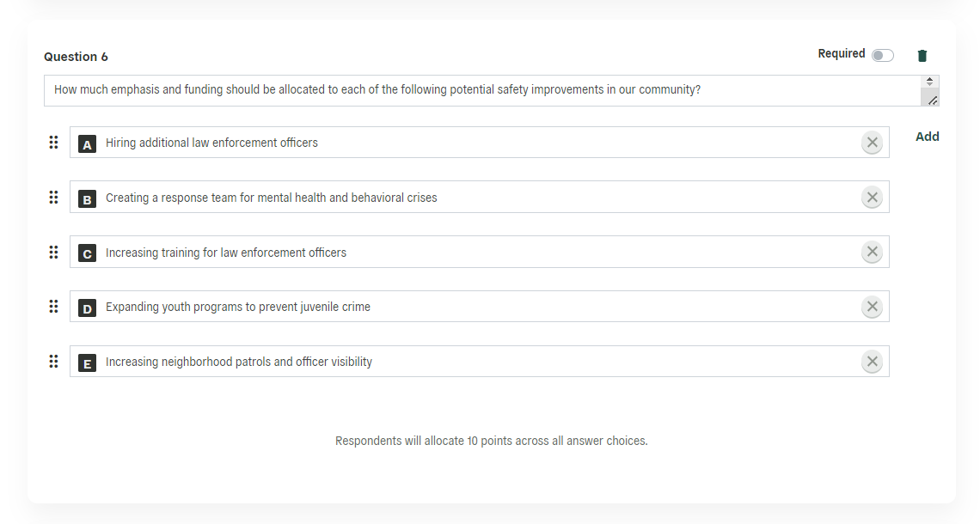
Task: Toggle the Required switch
Action: coord(883,56)
